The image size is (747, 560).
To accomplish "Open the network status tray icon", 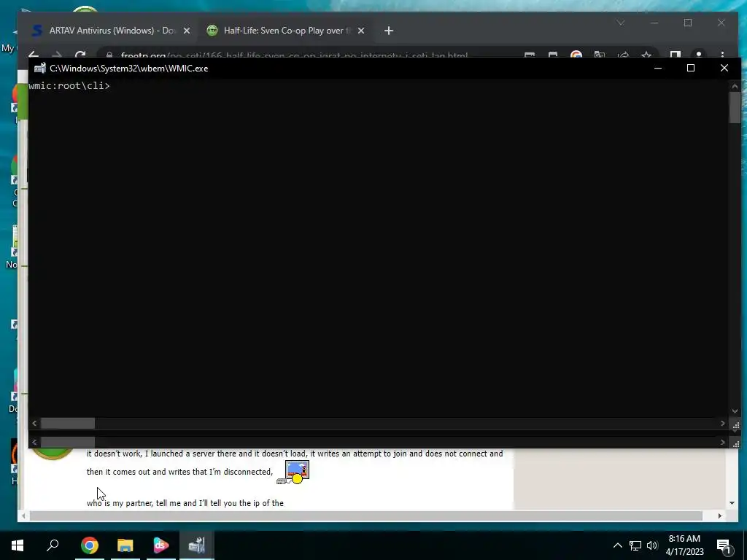I will tap(635, 545).
